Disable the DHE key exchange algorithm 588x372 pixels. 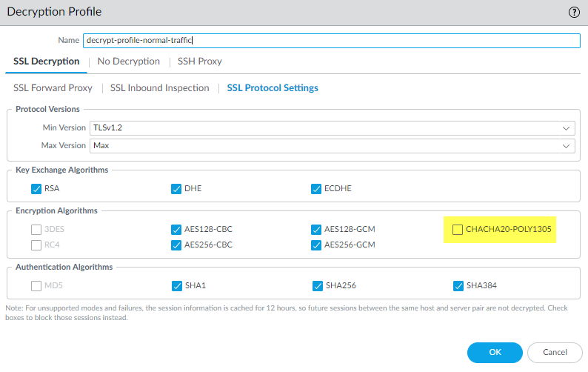176,189
